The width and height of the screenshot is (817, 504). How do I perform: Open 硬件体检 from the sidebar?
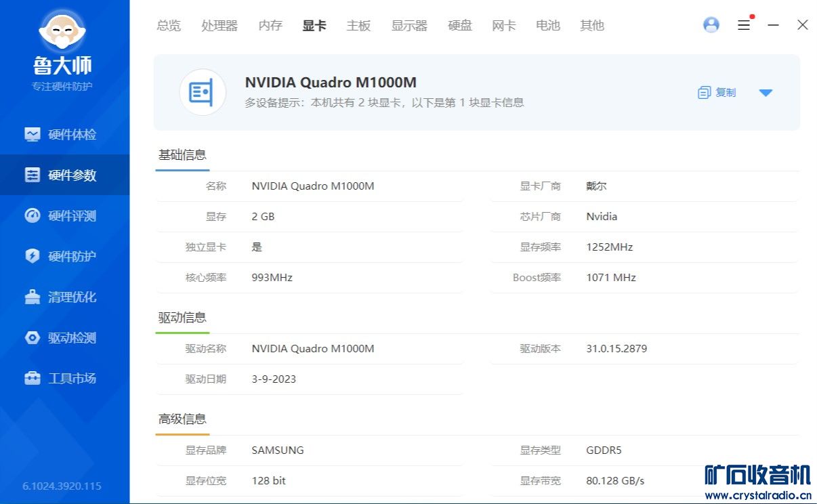[64, 134]
